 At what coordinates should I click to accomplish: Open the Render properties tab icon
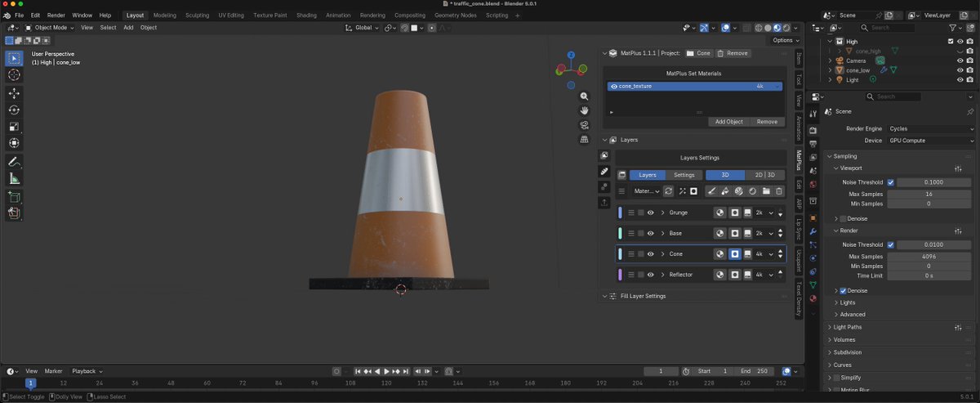813,130
